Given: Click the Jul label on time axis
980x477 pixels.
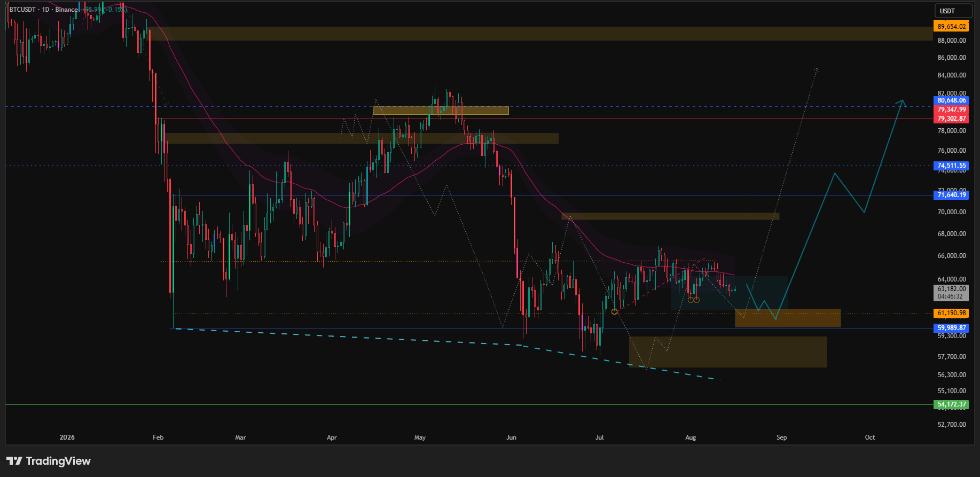Looking at the screenshot, I should click(599, 437).
